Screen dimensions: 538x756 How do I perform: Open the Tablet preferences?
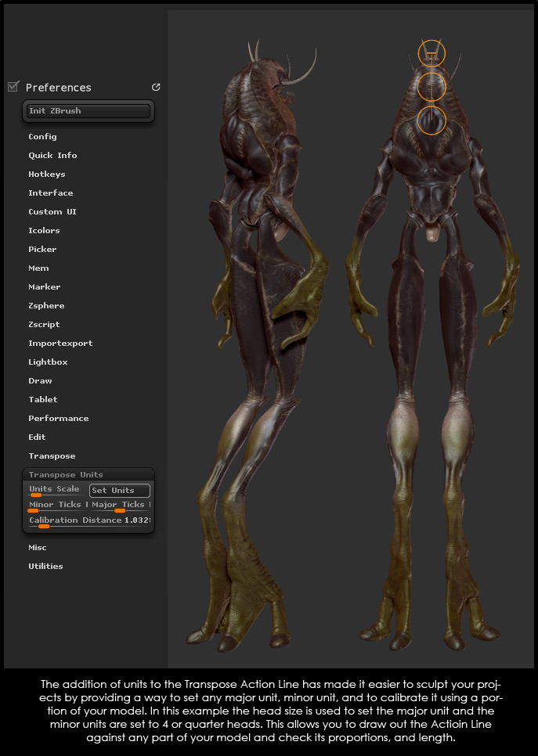pyautogui.click(x=43, y=400)
